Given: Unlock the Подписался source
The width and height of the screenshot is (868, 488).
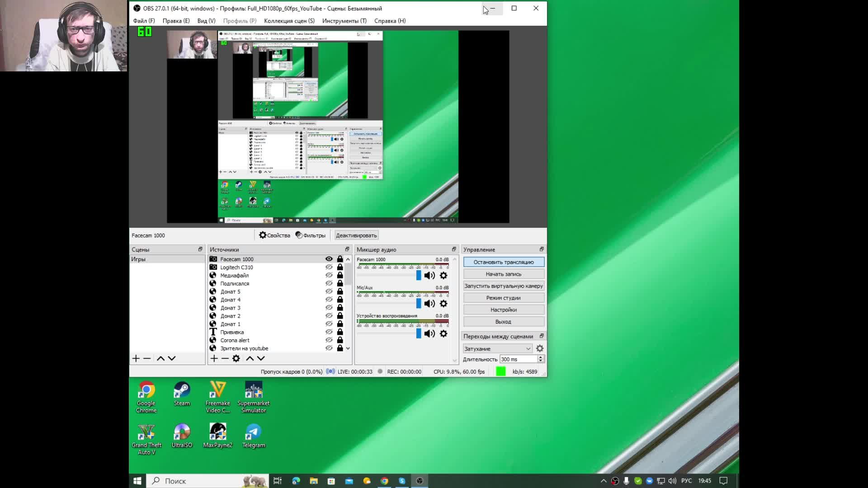Looking at the screenshot, I should coord(340,283).
